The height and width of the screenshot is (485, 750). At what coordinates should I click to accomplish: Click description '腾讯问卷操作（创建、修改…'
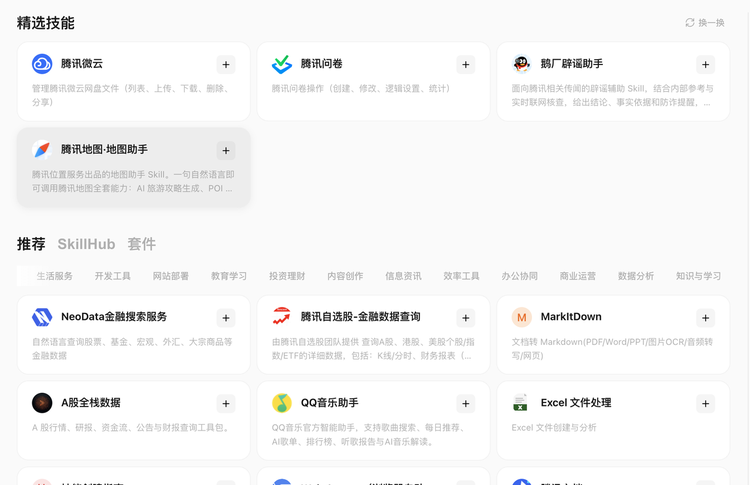[361, 88]
